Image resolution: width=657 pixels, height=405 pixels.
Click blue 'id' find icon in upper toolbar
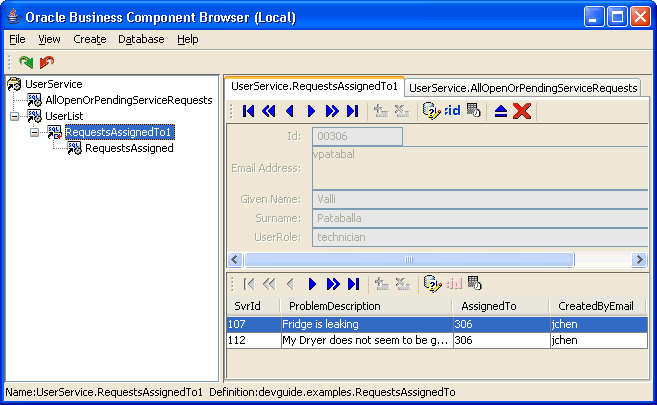(452, 111)
